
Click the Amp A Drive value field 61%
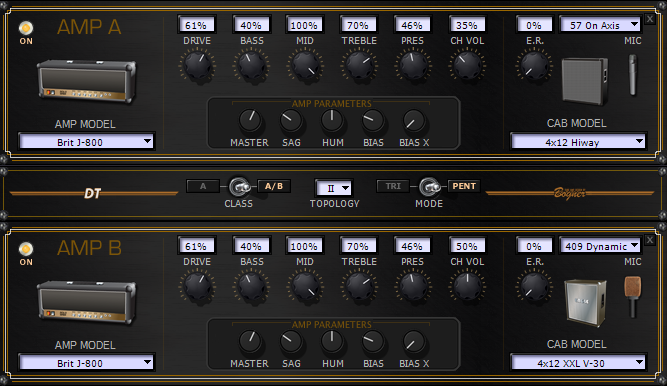click(197, 25)
